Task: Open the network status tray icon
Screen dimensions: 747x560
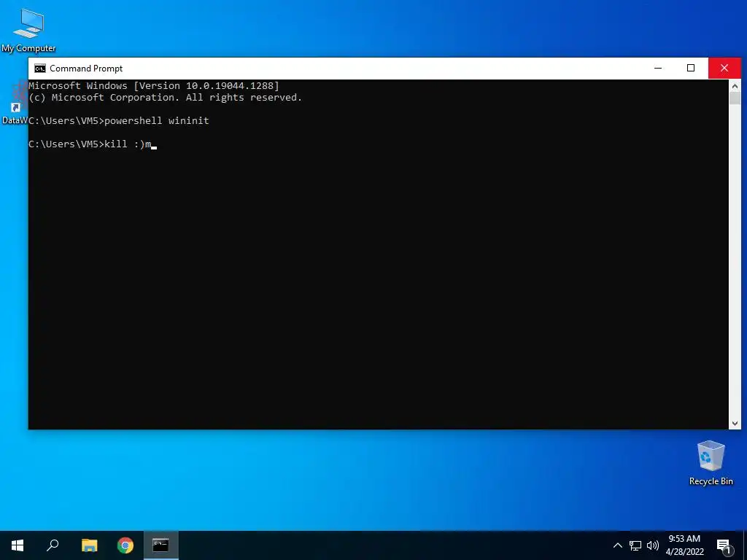Action: 635,545
